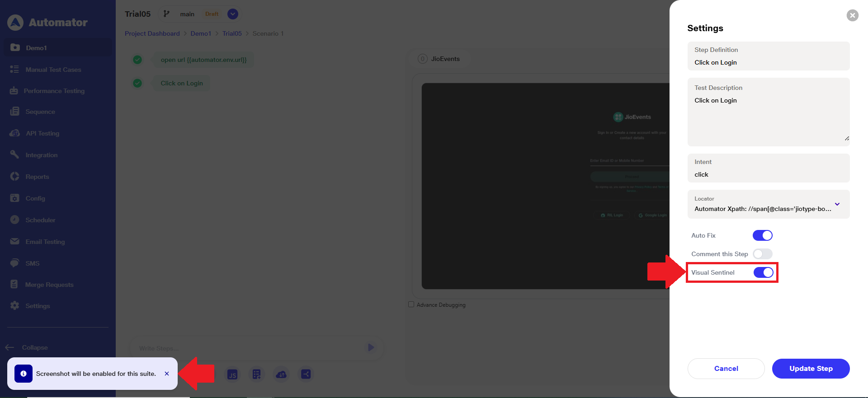Click the add checklist icon

(x=257, y=375)
